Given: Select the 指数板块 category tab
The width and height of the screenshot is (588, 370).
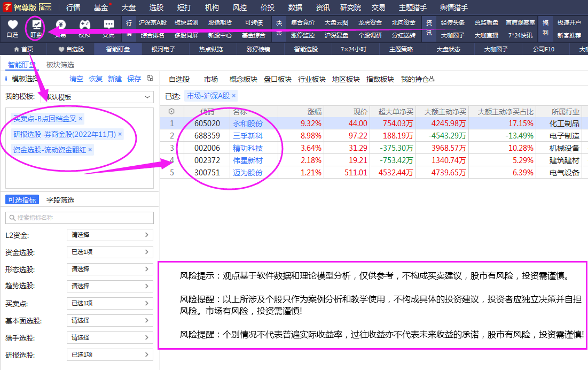Looking at the screenshot, I should (x=380, y=79).
